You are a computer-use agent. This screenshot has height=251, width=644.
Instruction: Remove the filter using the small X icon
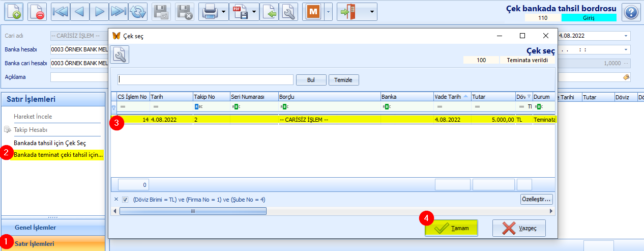coord(115,200)
